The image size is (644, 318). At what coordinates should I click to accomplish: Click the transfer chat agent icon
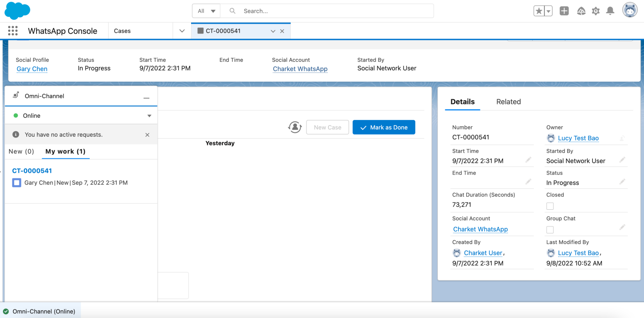[295, 127]
